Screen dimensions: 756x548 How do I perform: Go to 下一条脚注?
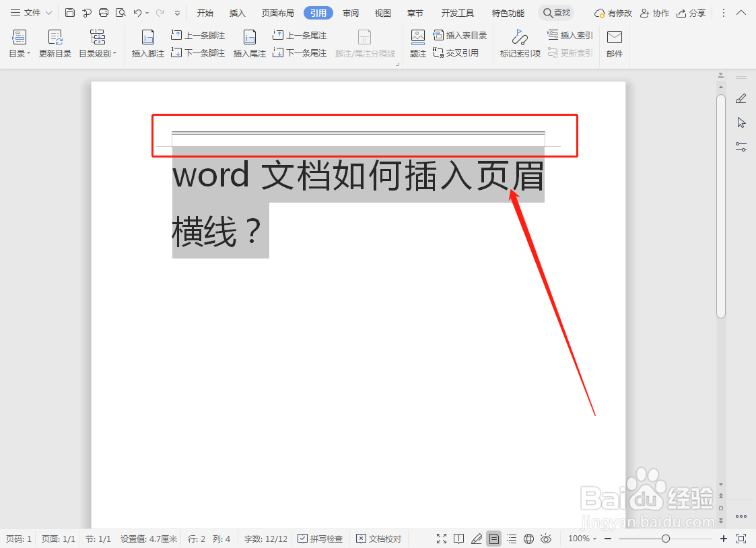tap(198, 53)
